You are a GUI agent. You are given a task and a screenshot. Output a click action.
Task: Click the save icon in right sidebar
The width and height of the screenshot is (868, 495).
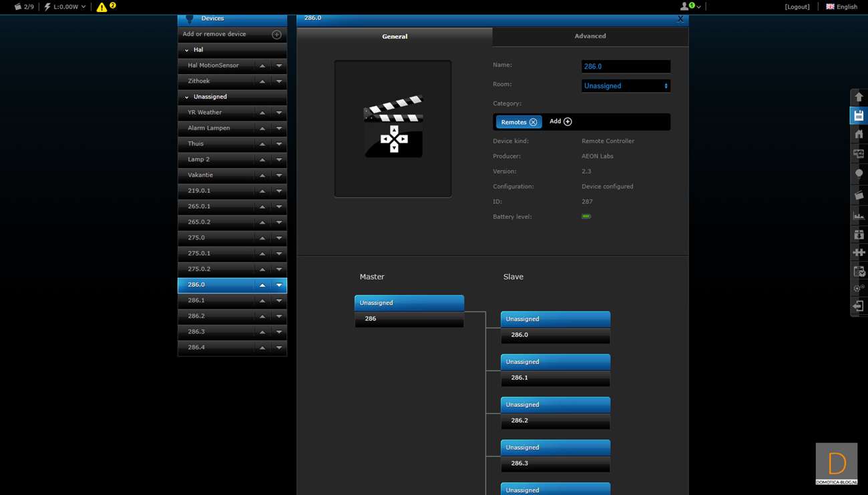859,116
